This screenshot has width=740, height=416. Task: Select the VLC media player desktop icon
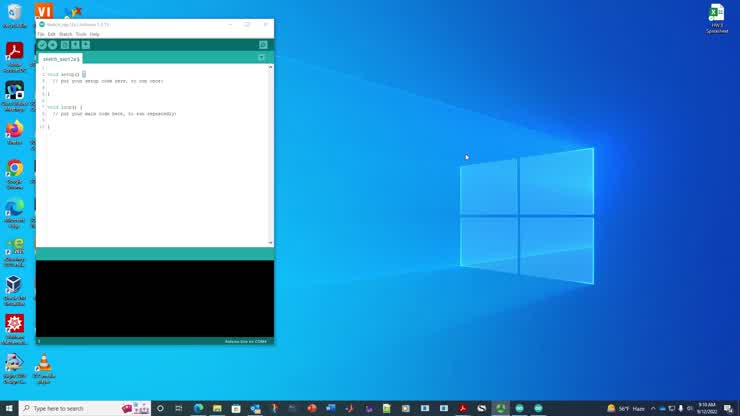click(43, 366)
